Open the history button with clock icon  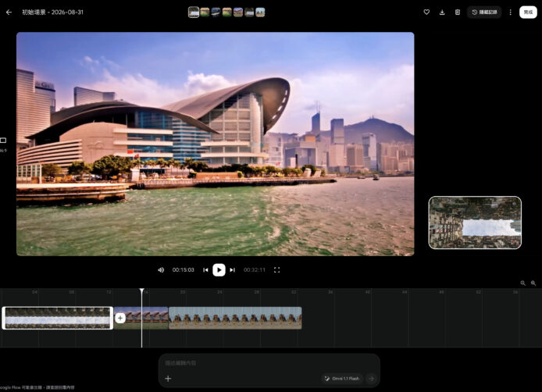484,12
